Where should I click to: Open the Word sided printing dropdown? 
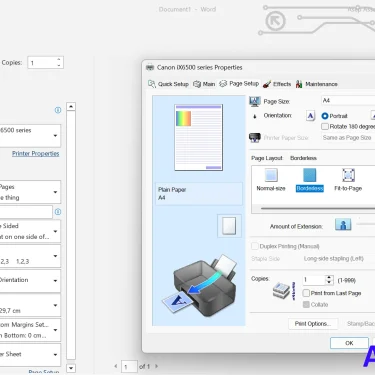[x=30, y=231]
